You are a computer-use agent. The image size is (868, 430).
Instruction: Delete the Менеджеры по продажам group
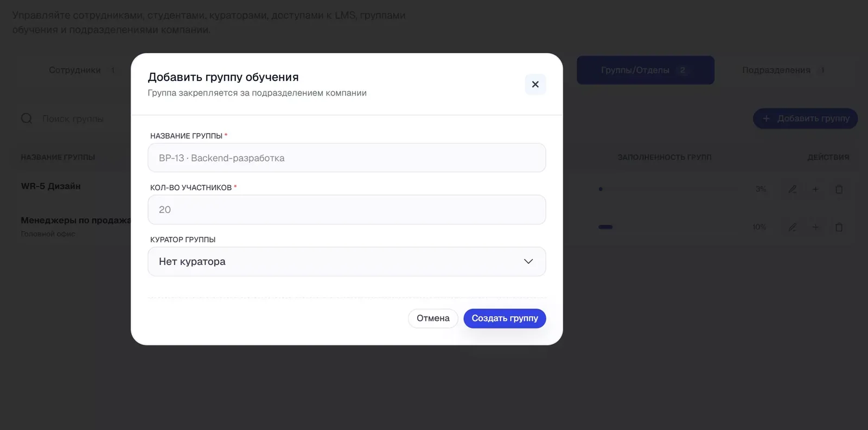pyautogui.click(x=839, y=227)
